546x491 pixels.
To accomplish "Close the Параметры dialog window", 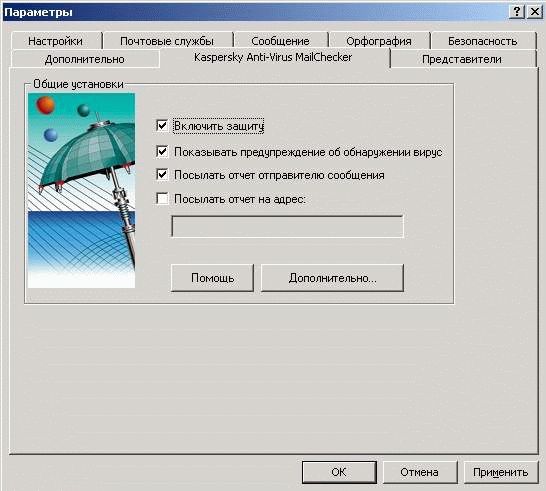I will (x=535, y=12).
